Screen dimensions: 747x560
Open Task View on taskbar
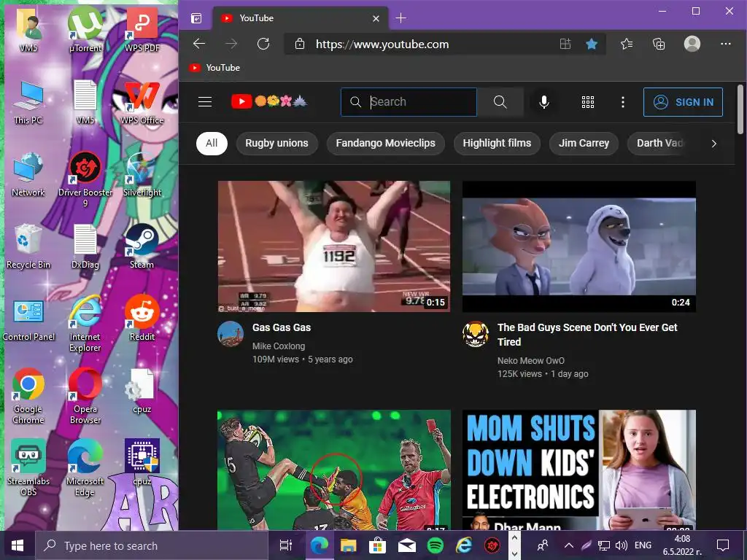coord(286,545)
